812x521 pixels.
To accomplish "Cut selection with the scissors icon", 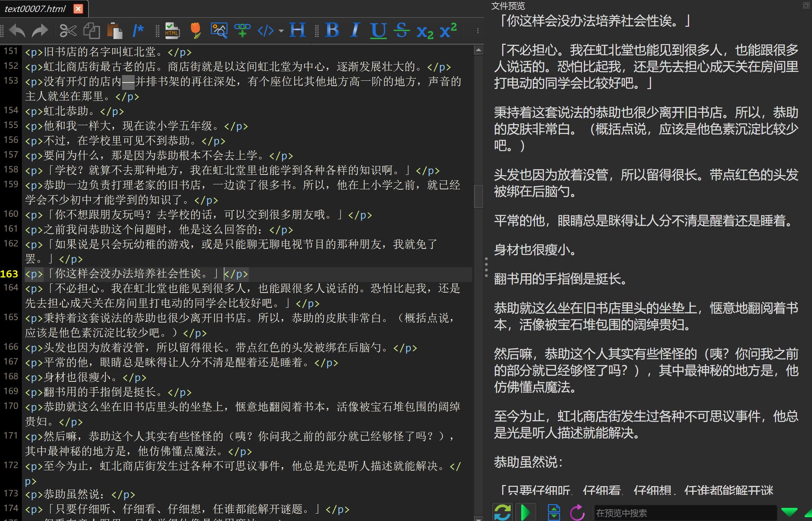I will click(68, 31).
